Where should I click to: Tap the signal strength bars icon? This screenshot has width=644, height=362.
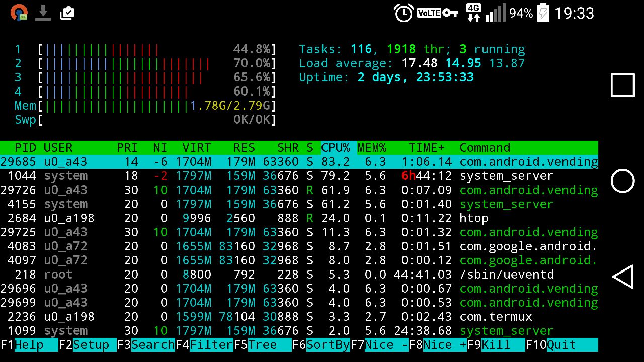pos(496,13)
